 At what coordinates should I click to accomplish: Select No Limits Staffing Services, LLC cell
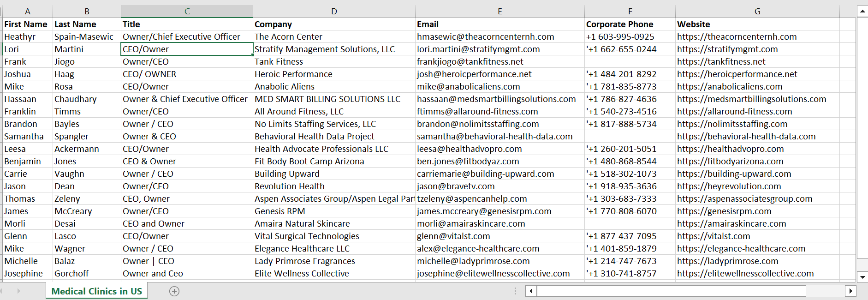[334, 124]
